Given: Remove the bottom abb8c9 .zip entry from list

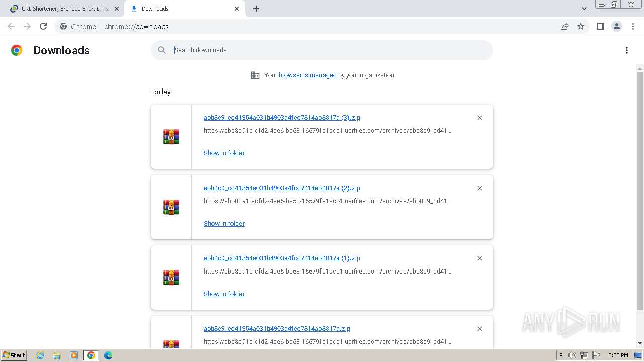Looking at the screenshot, I should pos(480,329).
